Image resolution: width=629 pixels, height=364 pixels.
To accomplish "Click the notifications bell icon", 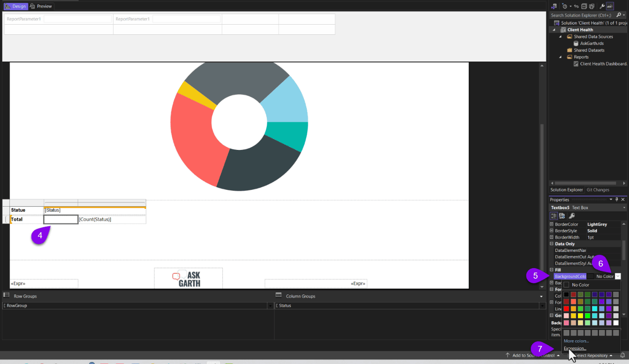I will click(x=622, y=355).
